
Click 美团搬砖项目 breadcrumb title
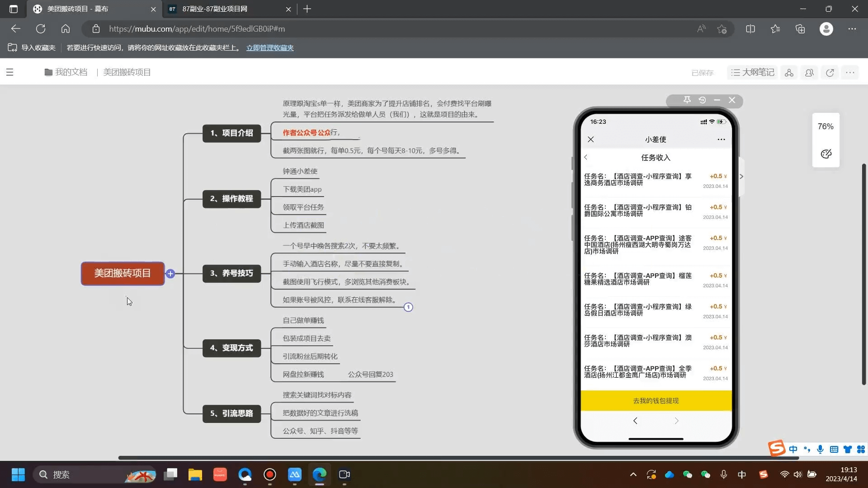[x=127, y=72]
